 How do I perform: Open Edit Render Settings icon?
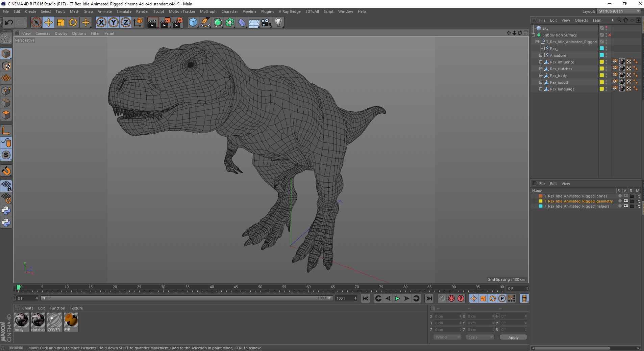178,23
